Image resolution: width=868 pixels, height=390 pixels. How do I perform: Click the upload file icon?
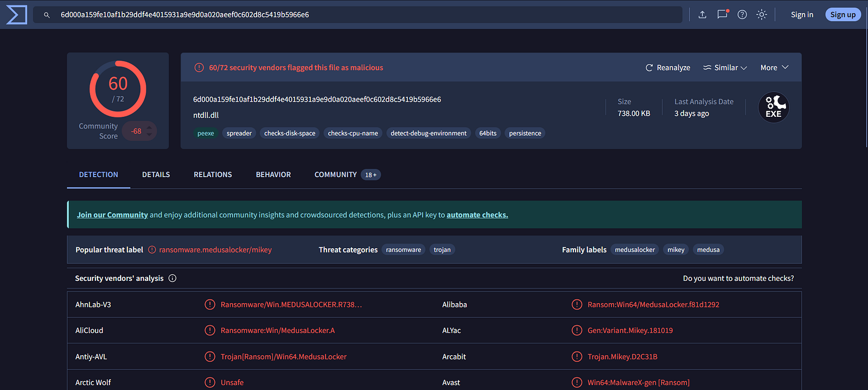(703, 15)
